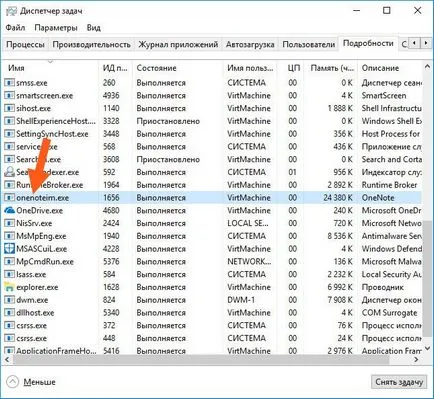Viewport: 434px width, 399px height.
Task: Sort by the Состояние column header
Action: pos(178,68)
